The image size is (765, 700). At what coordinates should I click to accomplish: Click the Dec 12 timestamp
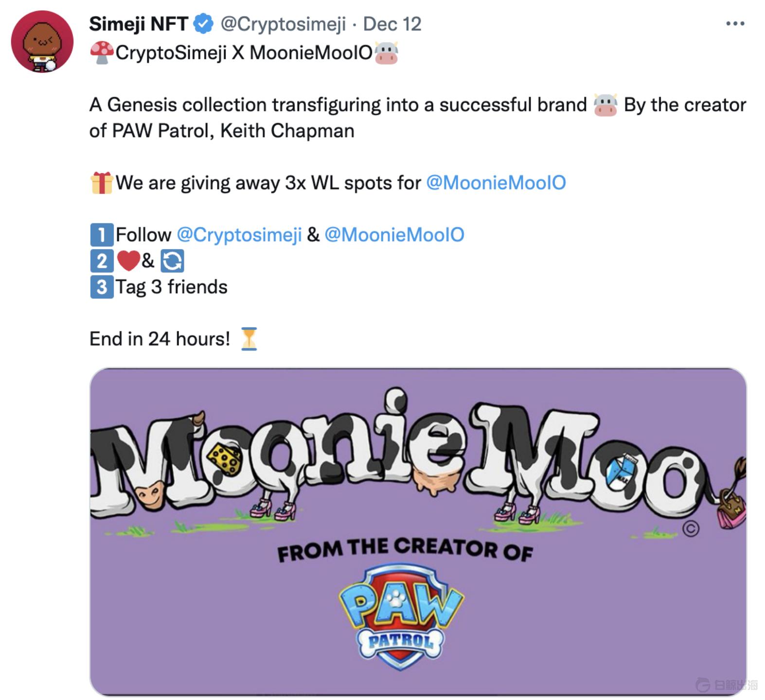tap(394, 23)
